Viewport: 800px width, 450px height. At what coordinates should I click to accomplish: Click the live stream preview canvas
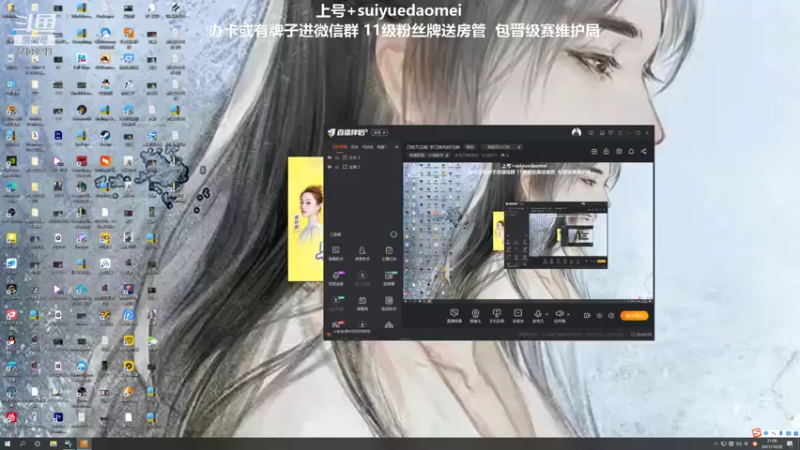click(528, 231)
